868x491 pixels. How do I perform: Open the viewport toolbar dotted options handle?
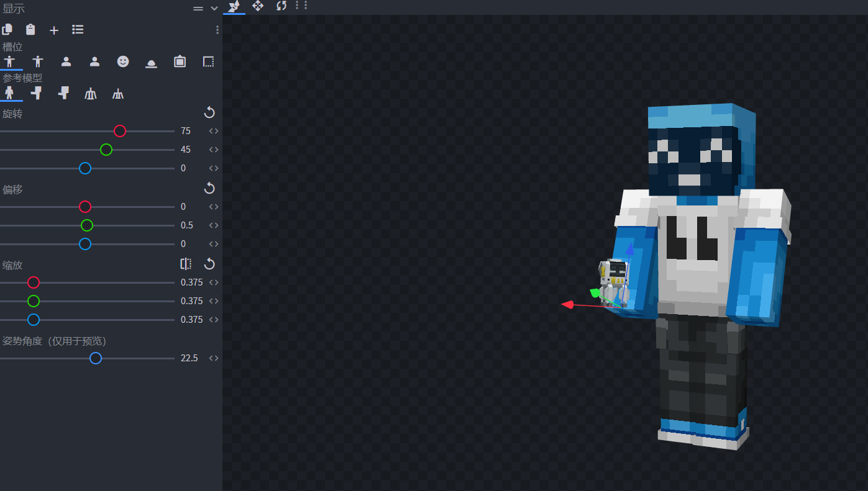(301, 5)
